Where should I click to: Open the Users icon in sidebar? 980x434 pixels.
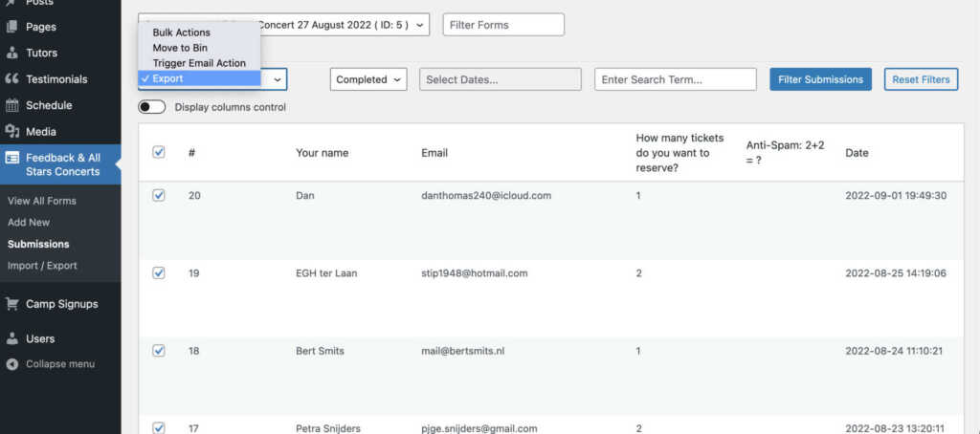pos(11,338)
